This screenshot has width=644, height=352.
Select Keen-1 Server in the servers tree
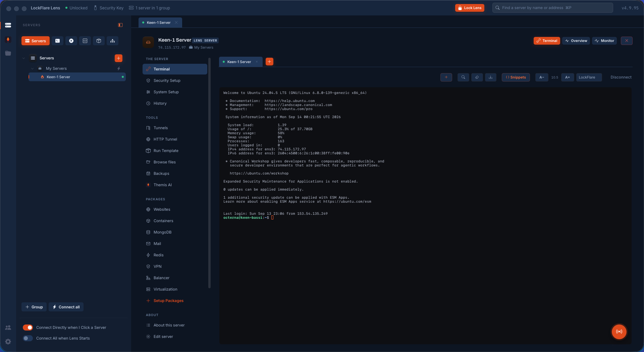coord(77,77)
